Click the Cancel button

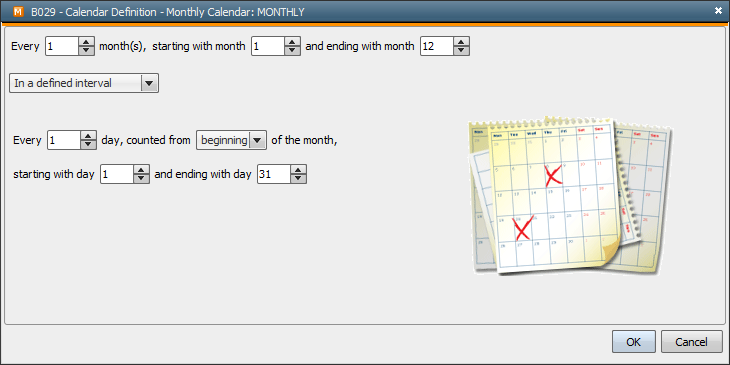point(691,342)
